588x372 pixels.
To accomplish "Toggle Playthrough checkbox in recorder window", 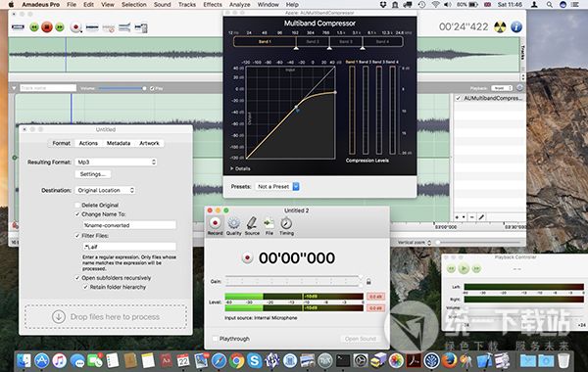I will tap(216, 339).
